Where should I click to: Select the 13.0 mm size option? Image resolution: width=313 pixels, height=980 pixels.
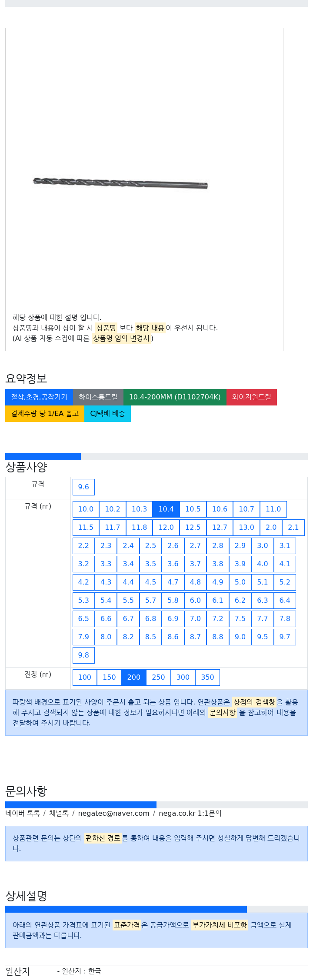click(246, 527)
